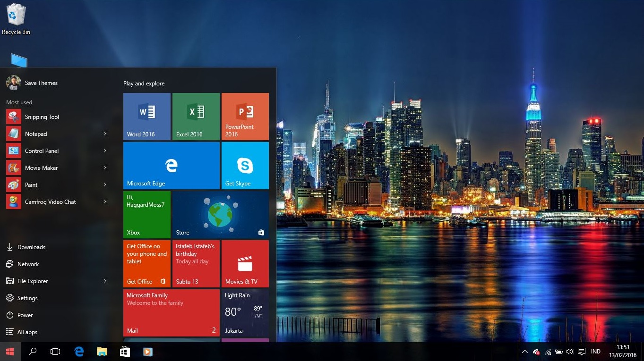Open the All apps list
This screenshot has height=361, width=644.
[x=26, y=332]
